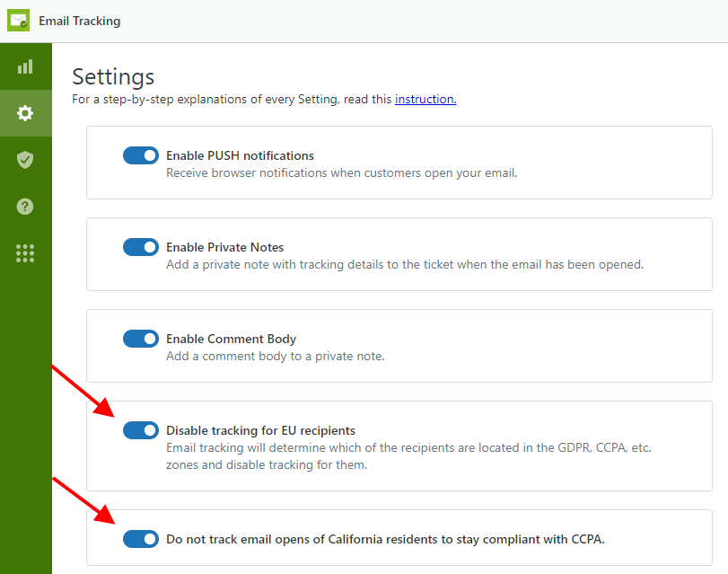The width and height of the screenshot is (728, 574).
Task: Click the GDPR, CCPA zones description text
Action: tap(408, 456)
